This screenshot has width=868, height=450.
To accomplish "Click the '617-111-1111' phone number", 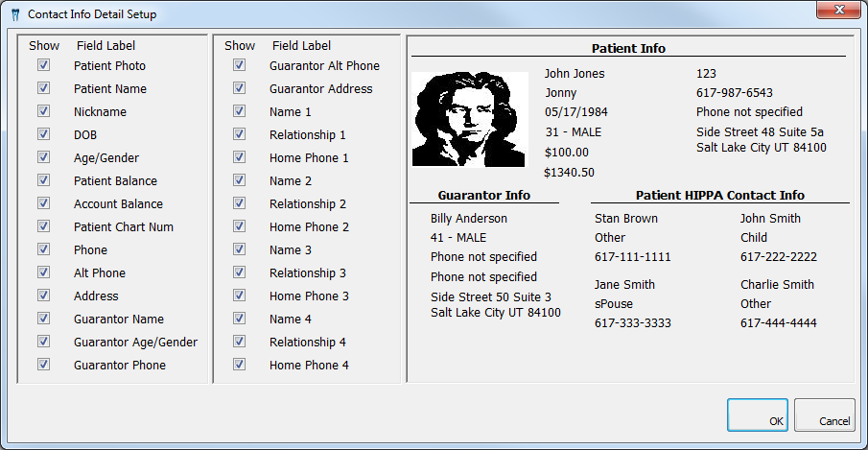I will click(x=632, y=257).
